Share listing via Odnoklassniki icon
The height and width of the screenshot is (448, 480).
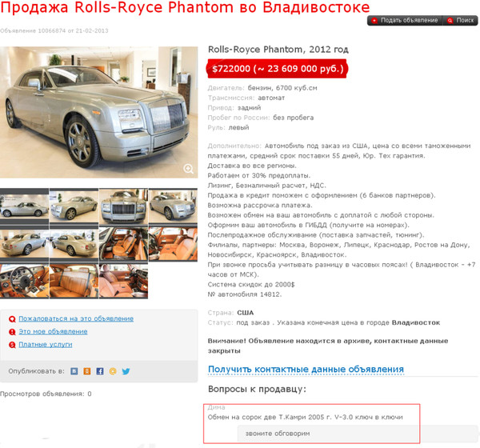[87, 371]
